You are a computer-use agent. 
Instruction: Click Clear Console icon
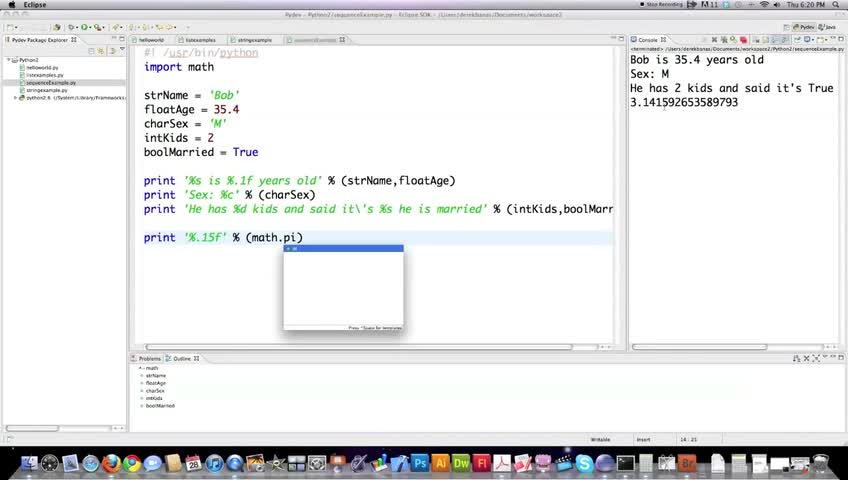[x=756, y=40]
